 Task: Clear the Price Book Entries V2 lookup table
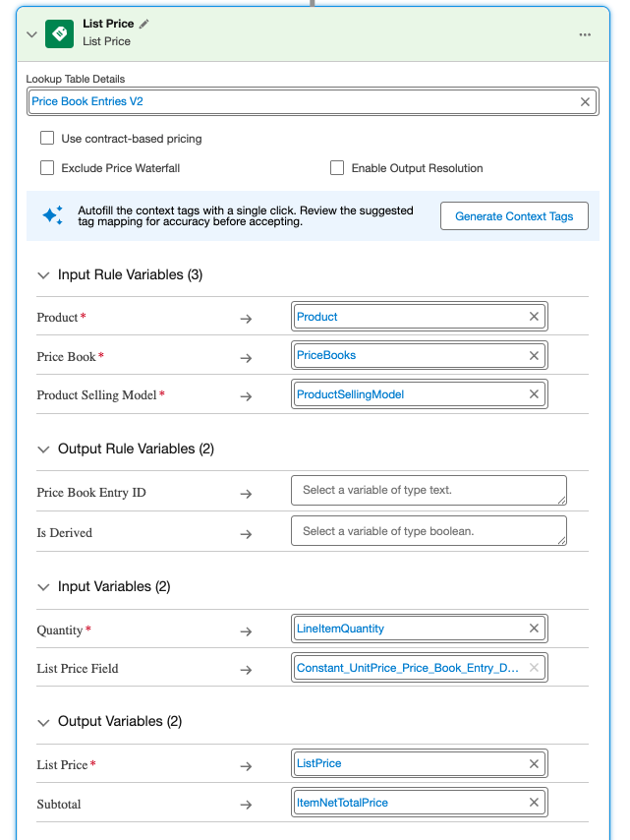click(x=585, y=101)
